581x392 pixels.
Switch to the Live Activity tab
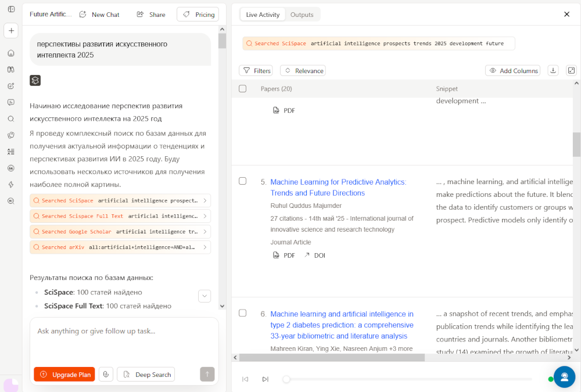click(x=263, y=15)
